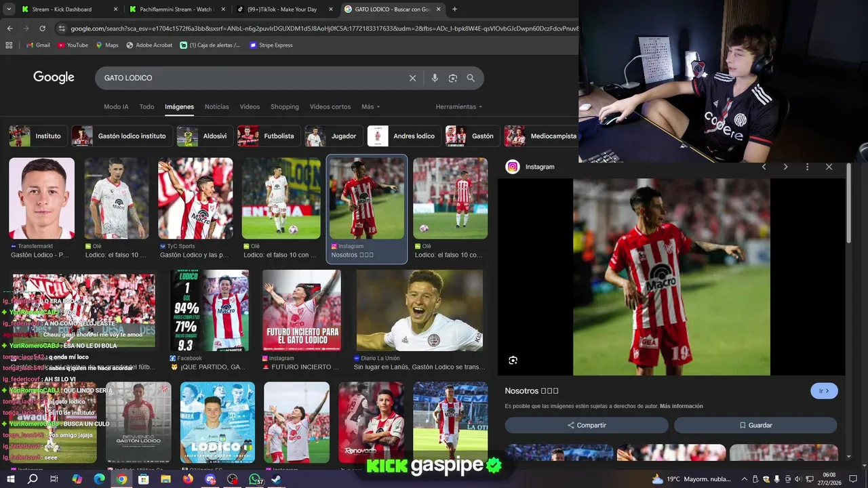The image size is (868, 488).
Task: Open the new tab plus button
Action: (x=454, y=9)
